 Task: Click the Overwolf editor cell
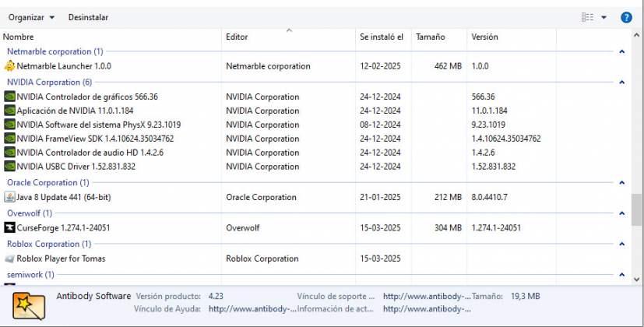pos(243,227)
